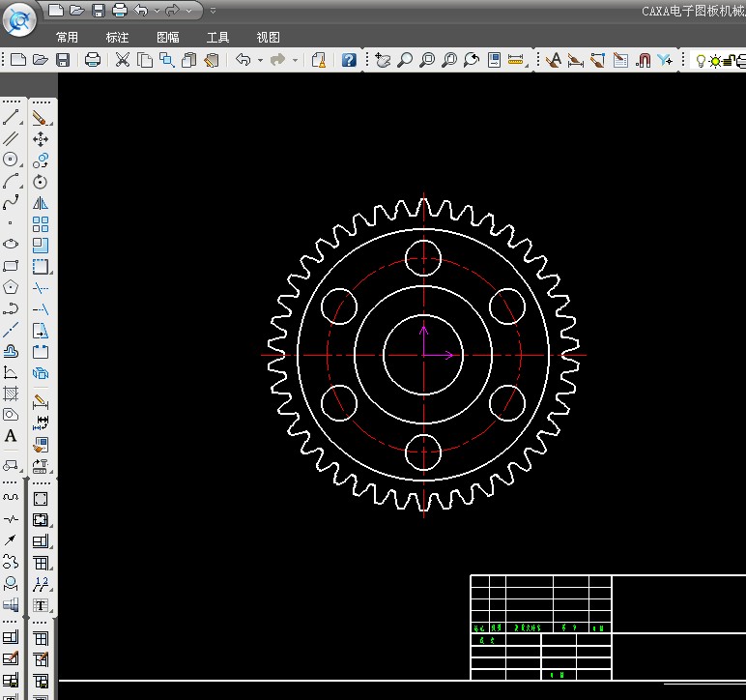Pick the Polygon tool in left toolbar
Viewport: 746px width, 700px height.
(11, 287)
